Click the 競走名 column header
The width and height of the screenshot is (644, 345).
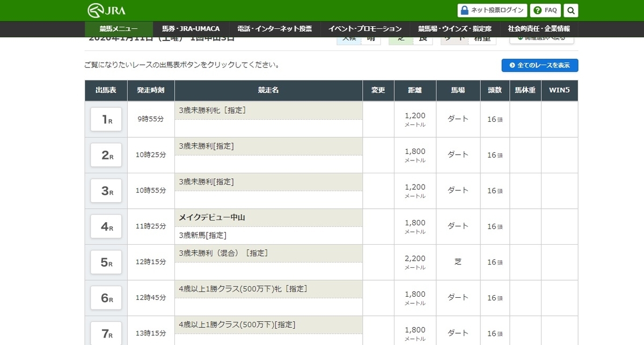click(268, 91)
